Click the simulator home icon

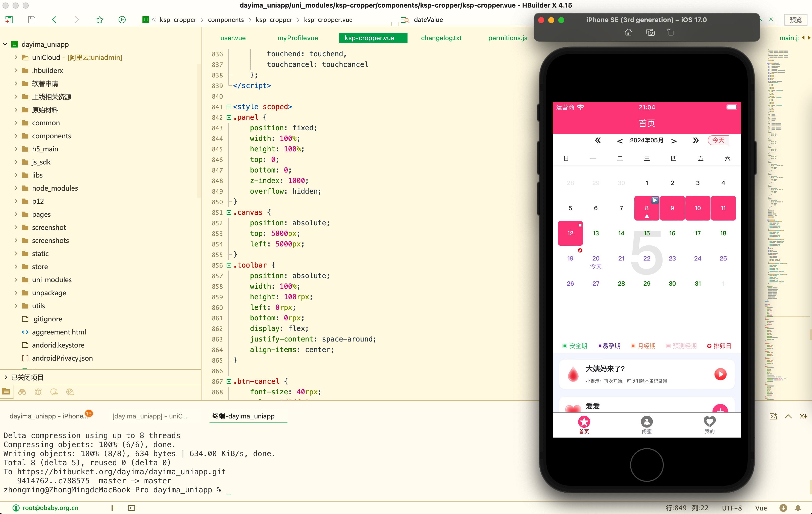pos(628,32)
